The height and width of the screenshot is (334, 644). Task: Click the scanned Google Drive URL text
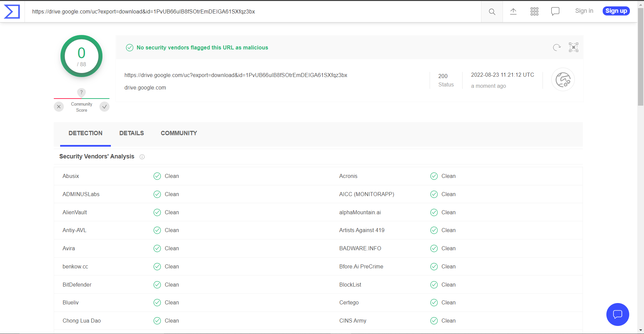[236, 75]
